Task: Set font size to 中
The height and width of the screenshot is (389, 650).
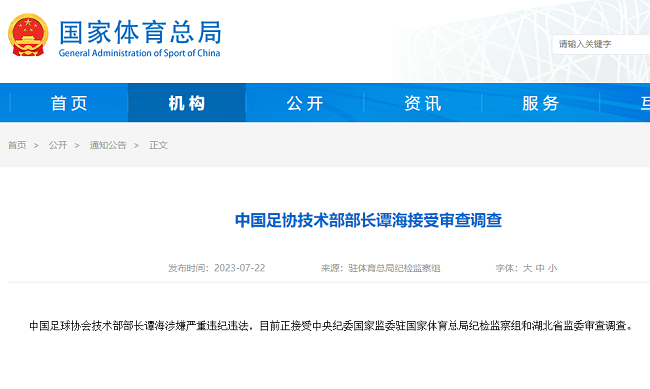Action: point(540,268)
